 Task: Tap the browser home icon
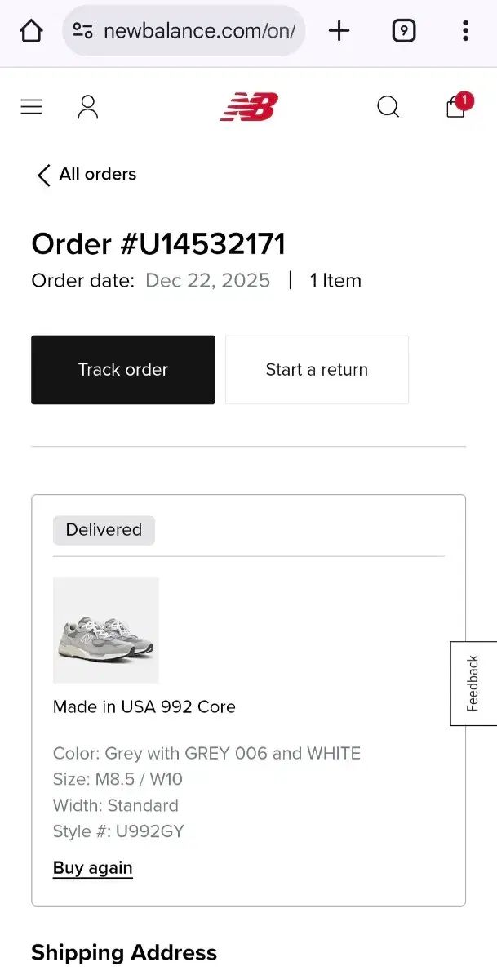coord(31,32)
